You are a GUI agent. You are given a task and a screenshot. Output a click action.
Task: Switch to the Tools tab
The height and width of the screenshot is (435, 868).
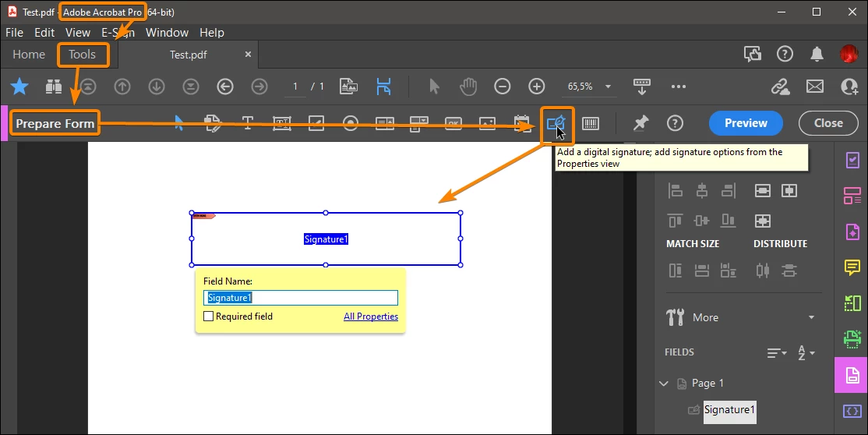[82, 55]
